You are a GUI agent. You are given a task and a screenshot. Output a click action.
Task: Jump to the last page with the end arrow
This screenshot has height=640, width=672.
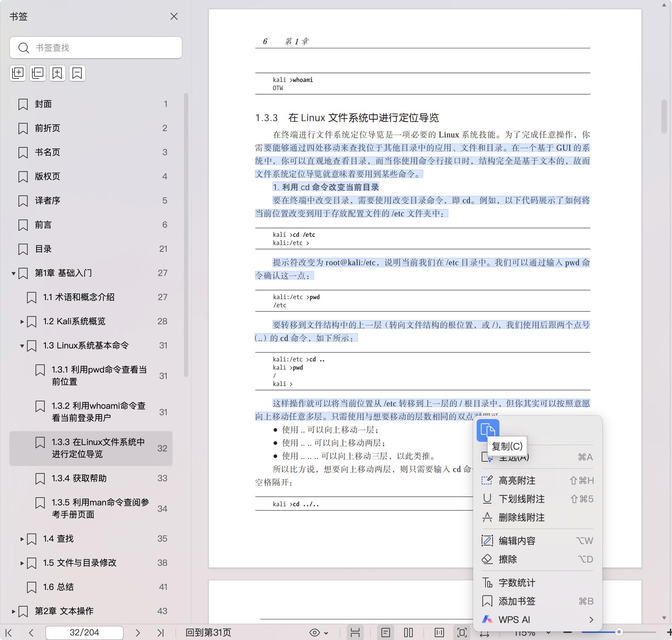pos(161,633)
